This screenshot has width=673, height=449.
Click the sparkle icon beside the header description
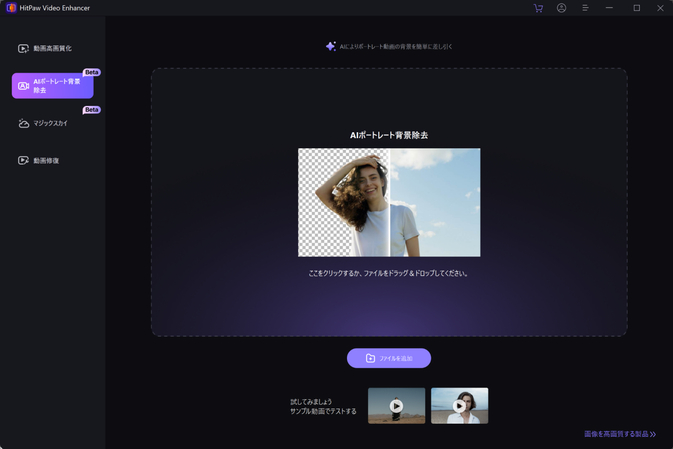pyautogui.click(x=330, y=46)
